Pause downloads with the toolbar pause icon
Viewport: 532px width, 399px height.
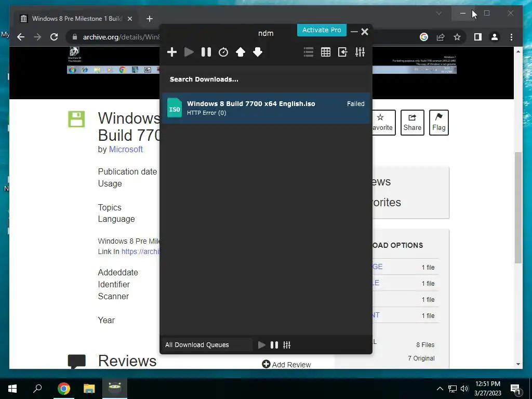[x=206, y=52]
